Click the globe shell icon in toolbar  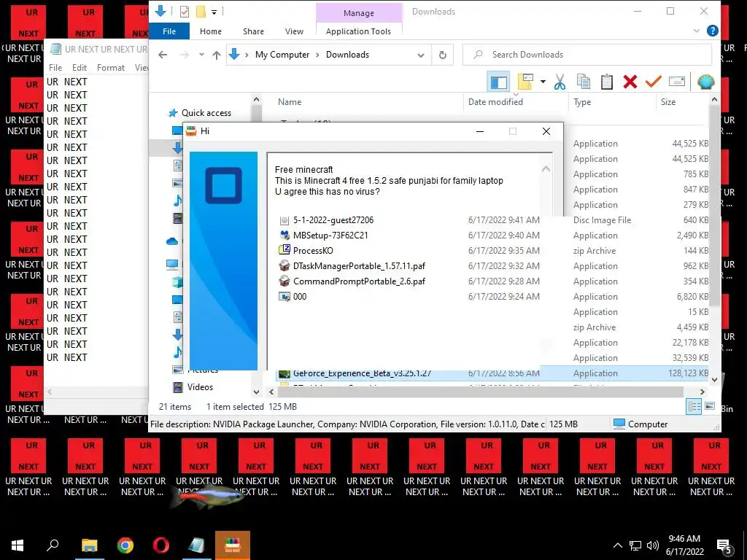tap(705, 82)
